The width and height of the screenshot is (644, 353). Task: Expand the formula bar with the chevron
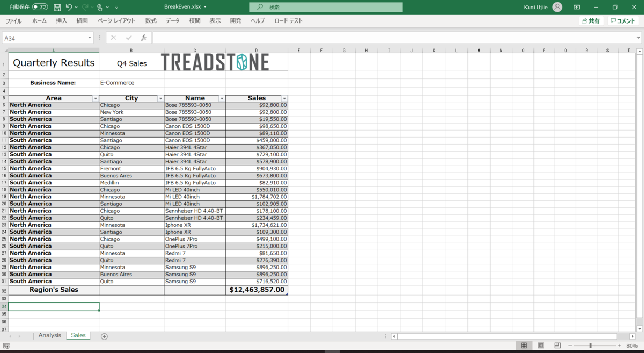point(639,38)
